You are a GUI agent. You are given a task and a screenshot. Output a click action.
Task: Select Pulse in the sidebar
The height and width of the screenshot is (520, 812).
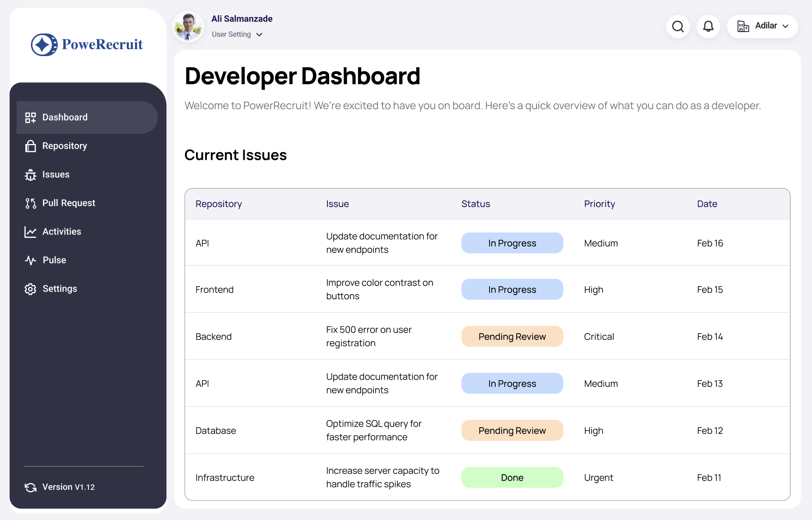(x=54, y=260)
